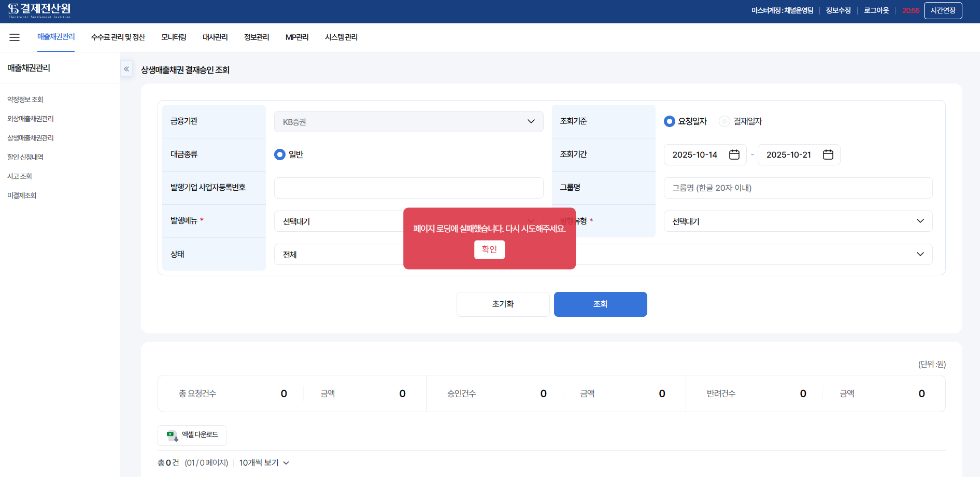This screenshot has height=477, width=980.
Task: Click 마스터계정:채널운영팀 account text
Action: click(782, 10)
